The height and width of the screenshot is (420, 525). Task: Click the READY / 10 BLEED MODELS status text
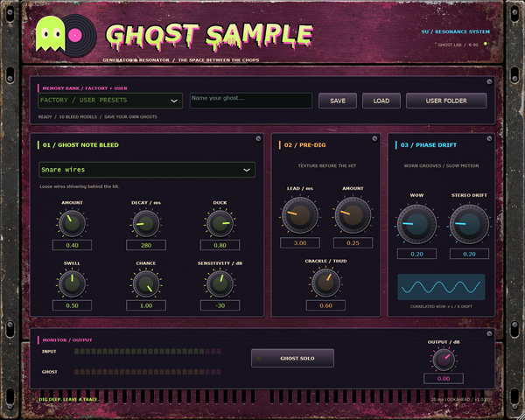click(98, 117)
